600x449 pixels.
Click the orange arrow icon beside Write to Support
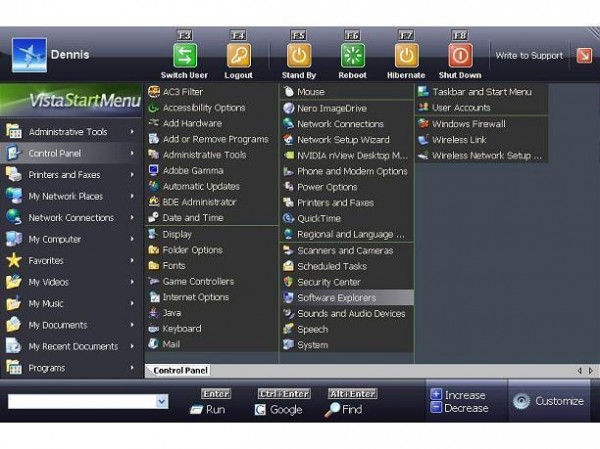[584, 56]
